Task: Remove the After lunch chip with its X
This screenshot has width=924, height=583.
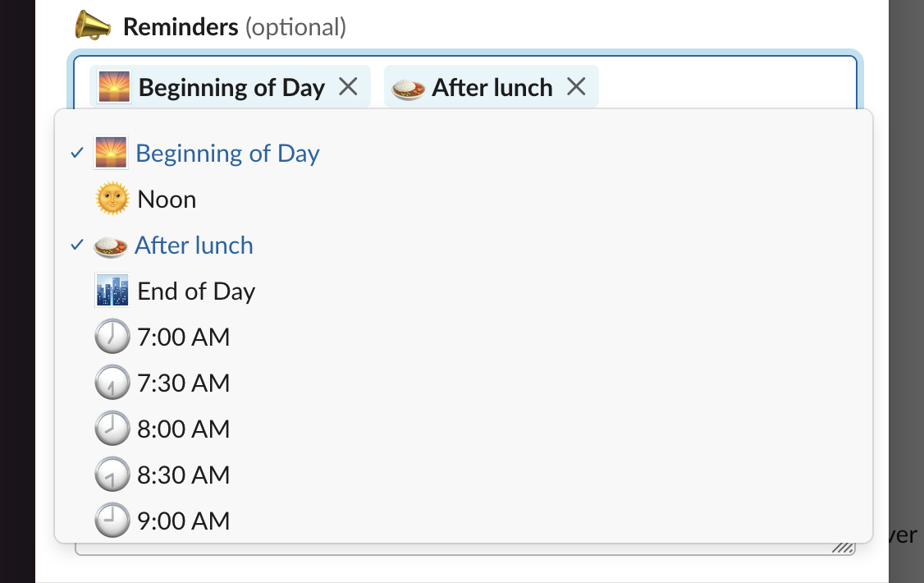Action: coord(577,86)
